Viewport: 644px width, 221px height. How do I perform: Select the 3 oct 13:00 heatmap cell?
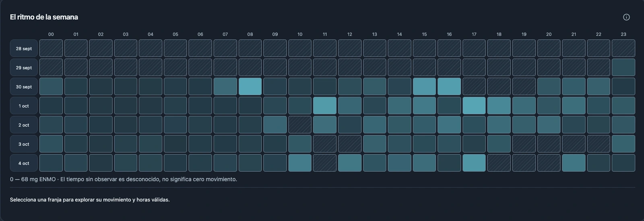pos(375,144)
